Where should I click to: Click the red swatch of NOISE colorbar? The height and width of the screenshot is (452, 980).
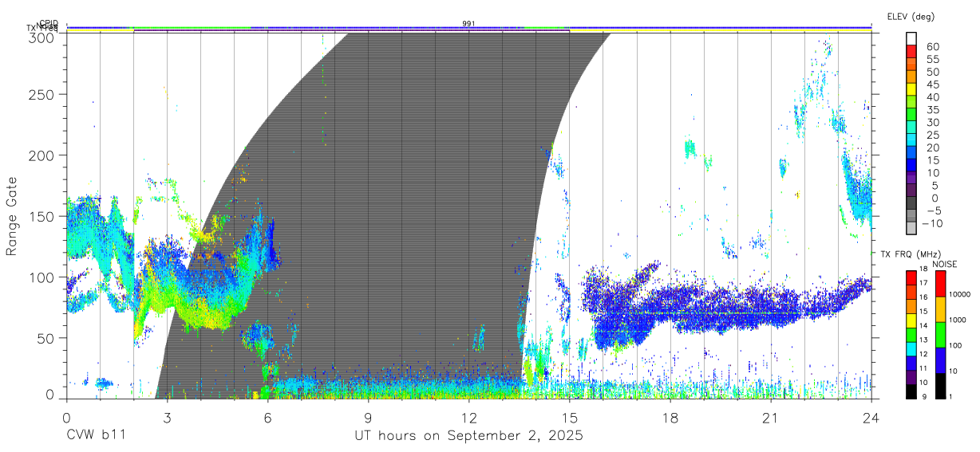point(940,284)
